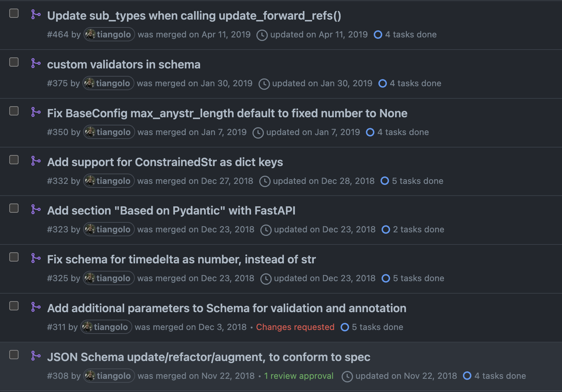Image resolution: width=562 pixels, height=392 pixels.
Task: Click "1 review approval" link on PR #308
Action: [298, 376]
